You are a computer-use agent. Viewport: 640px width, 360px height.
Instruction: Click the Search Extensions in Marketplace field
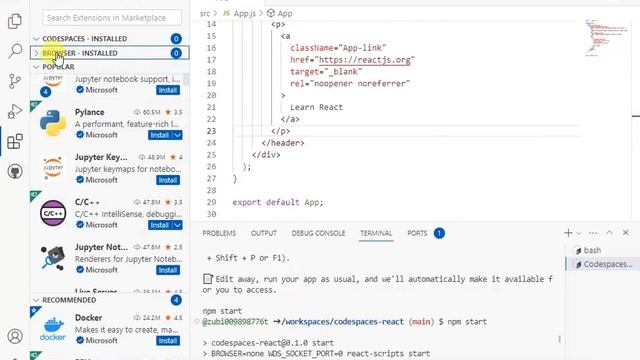point(112,18)
